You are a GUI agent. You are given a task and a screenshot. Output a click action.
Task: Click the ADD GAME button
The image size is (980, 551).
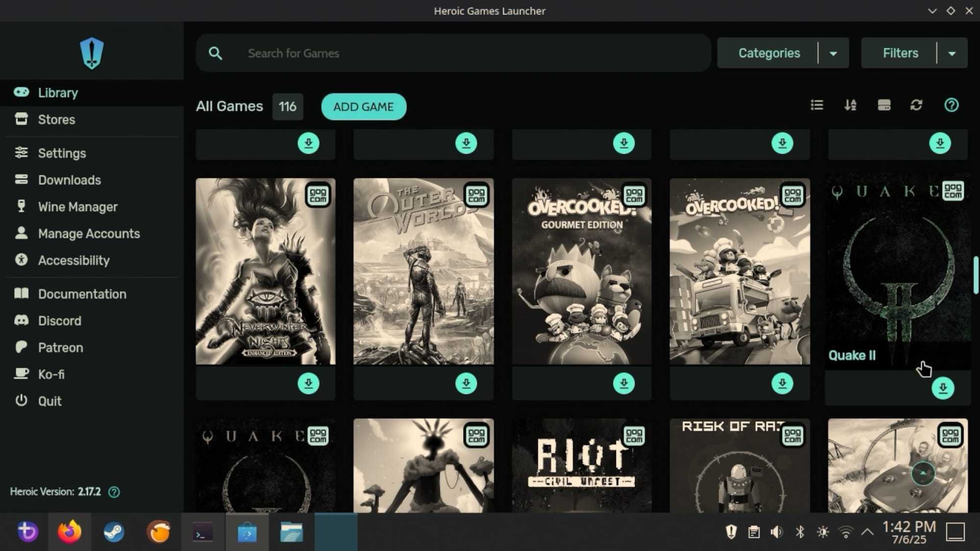point(364,107)
